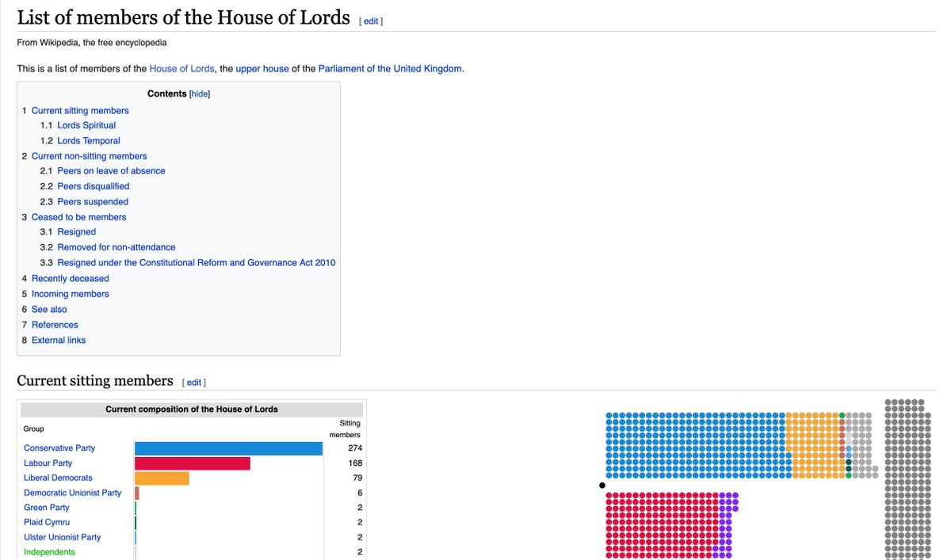Viewport: 951px width, 560px height.
Task: Jump to Current sitting members in contents
Action: click(80, 111)
